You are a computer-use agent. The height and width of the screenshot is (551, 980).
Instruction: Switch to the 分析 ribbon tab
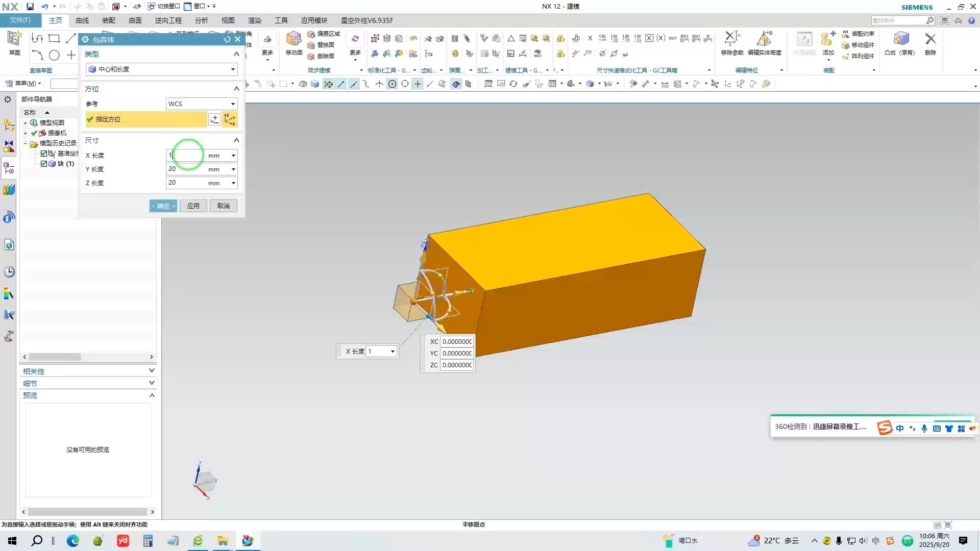(201, 20)
